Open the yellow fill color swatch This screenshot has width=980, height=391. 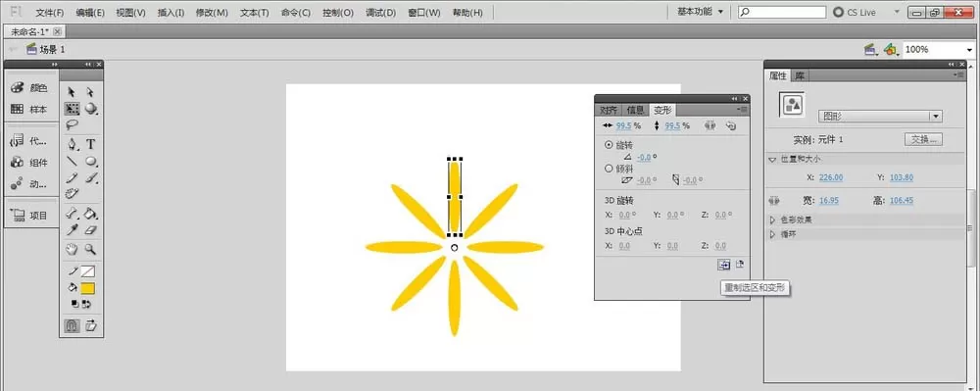pos(87,288)
